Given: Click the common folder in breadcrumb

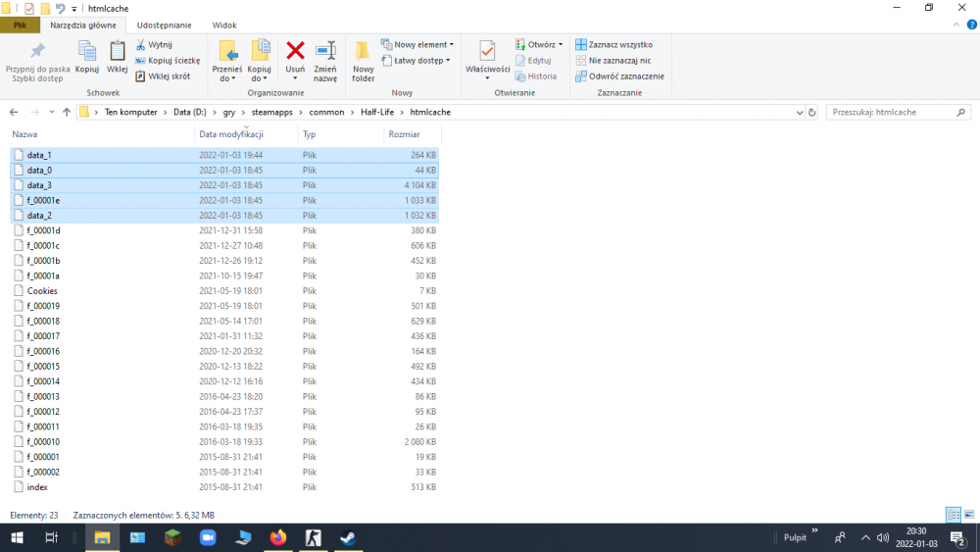Looking at the screenshot, I should coord(326,112).
